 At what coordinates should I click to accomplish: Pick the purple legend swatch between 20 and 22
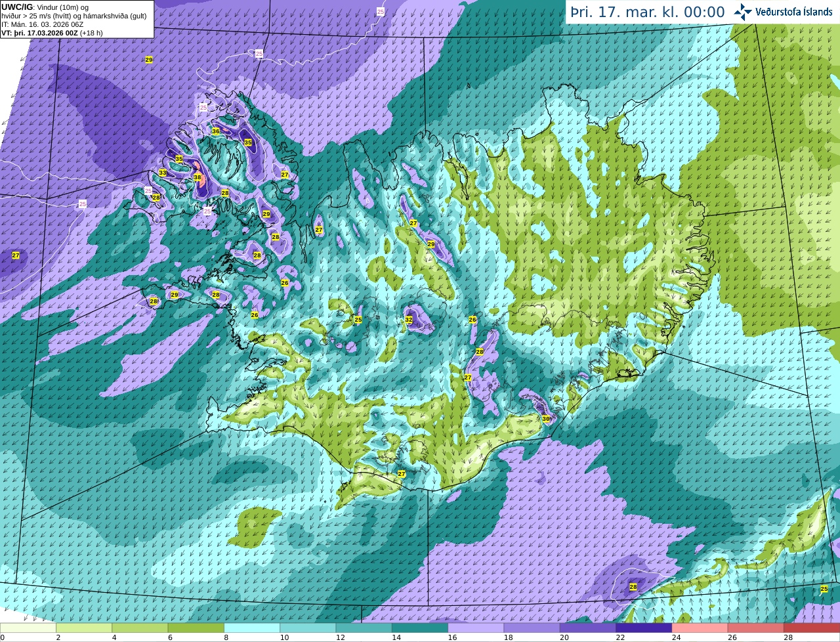coord(588,628)
